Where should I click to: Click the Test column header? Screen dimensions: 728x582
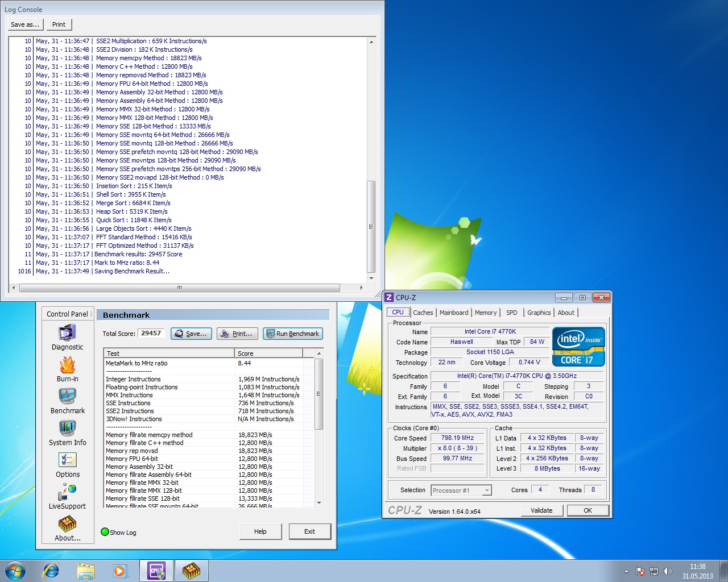pos(169,354)
